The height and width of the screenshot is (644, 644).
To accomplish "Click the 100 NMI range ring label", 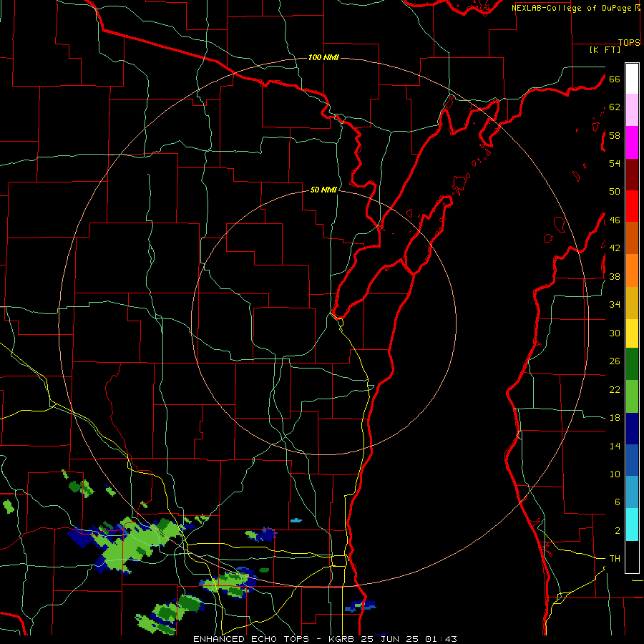I will (x=323, y=57).
